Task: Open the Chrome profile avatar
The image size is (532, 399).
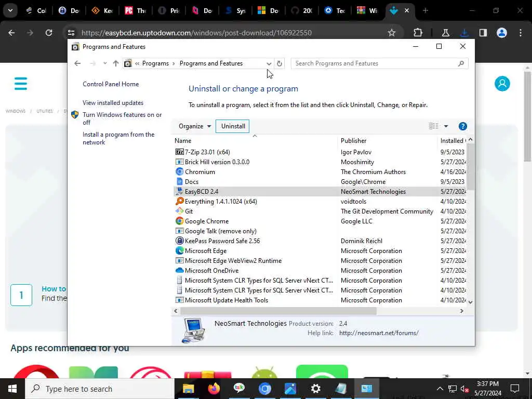Action: tap(502, 33)
